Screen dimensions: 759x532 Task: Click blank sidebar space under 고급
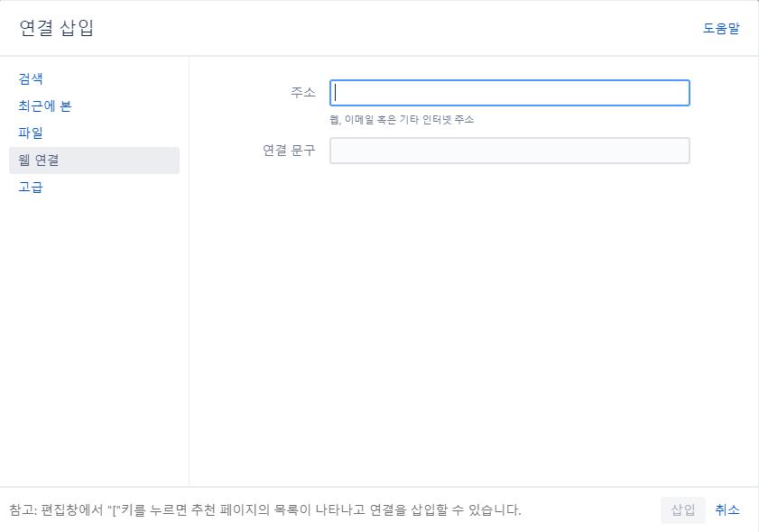(x=94, y=338)
